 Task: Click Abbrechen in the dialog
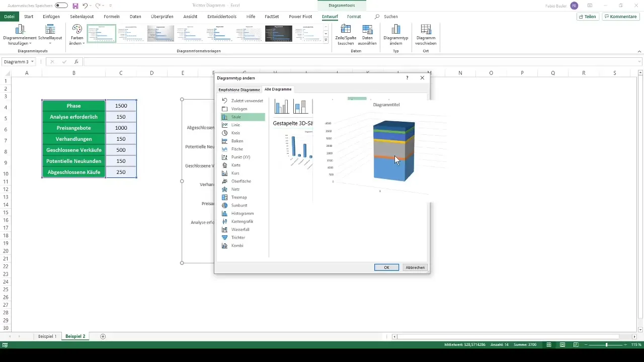coord(415,267)
